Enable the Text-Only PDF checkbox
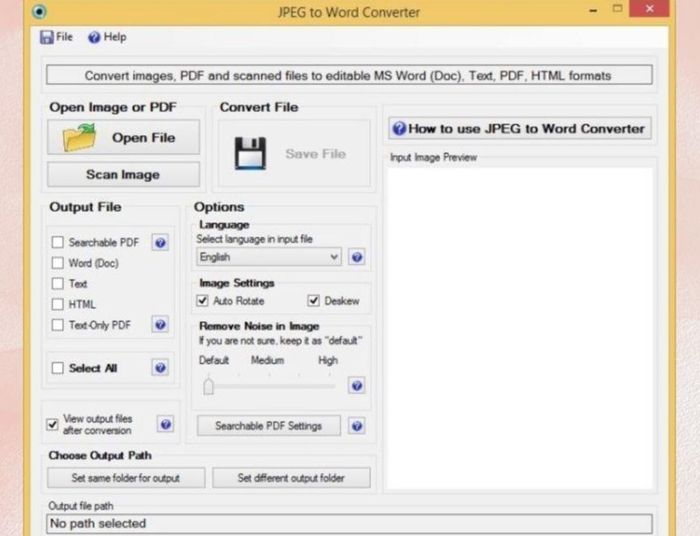700x536 pixels. click(x=58, y=324)
